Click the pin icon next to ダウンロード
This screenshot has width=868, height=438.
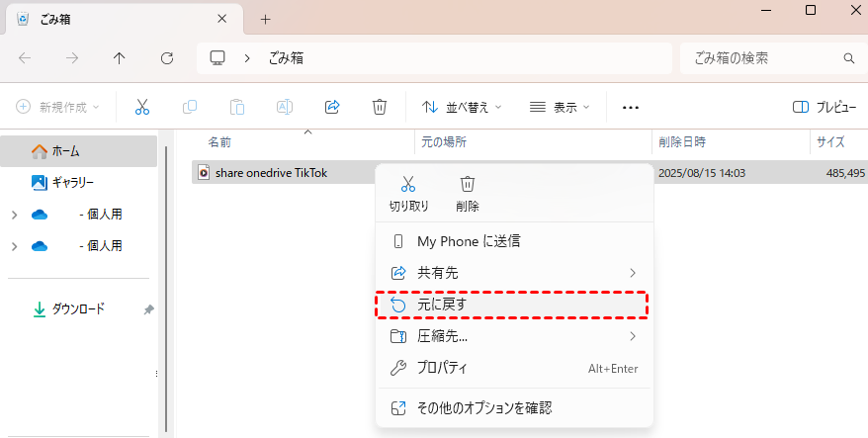click(148, 309)
